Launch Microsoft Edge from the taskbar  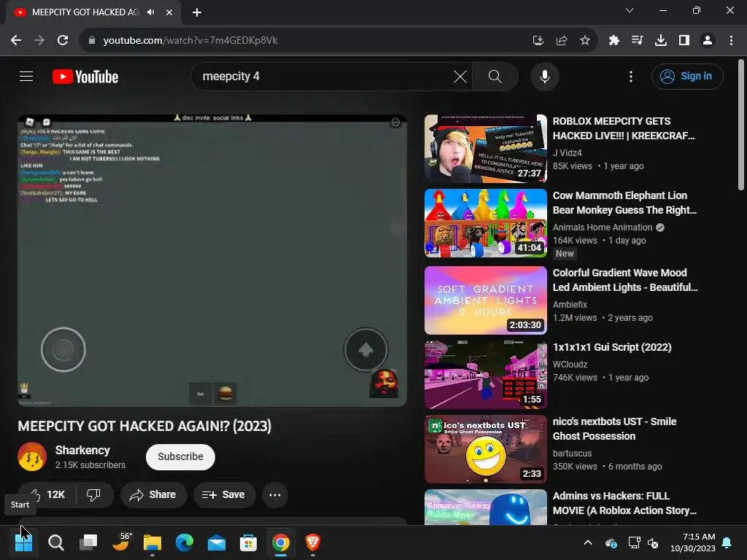coord(185,542)
